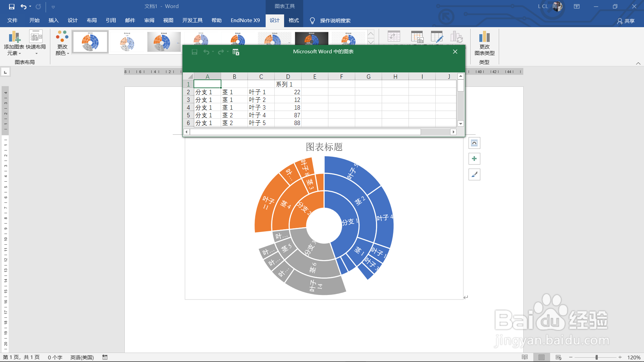
Task: Click the Save icon in title bar
Action: [11, 6]
